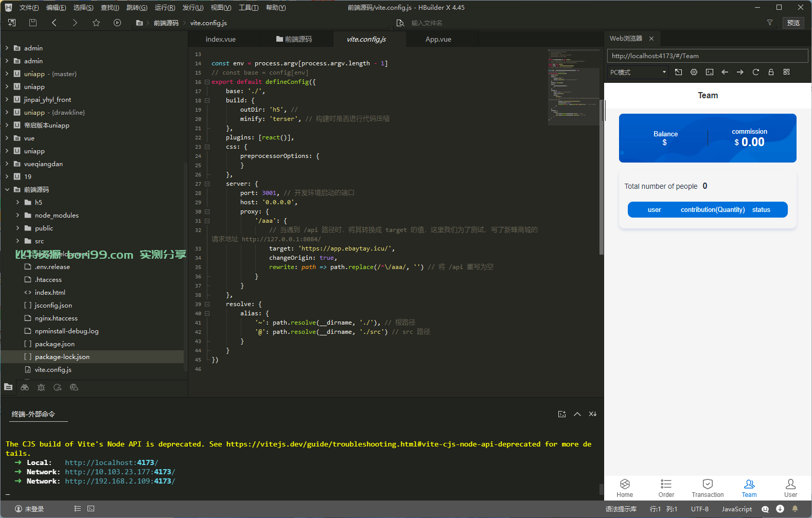Screen dimensions: 812x518
Task: Click the save file icon in toolbar
Action: pyautogui.click(x=33, y=23)
